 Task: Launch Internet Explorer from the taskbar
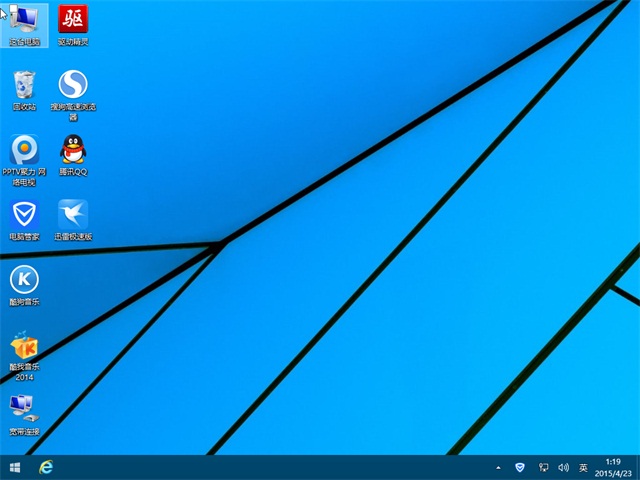[x=45, y=467]
